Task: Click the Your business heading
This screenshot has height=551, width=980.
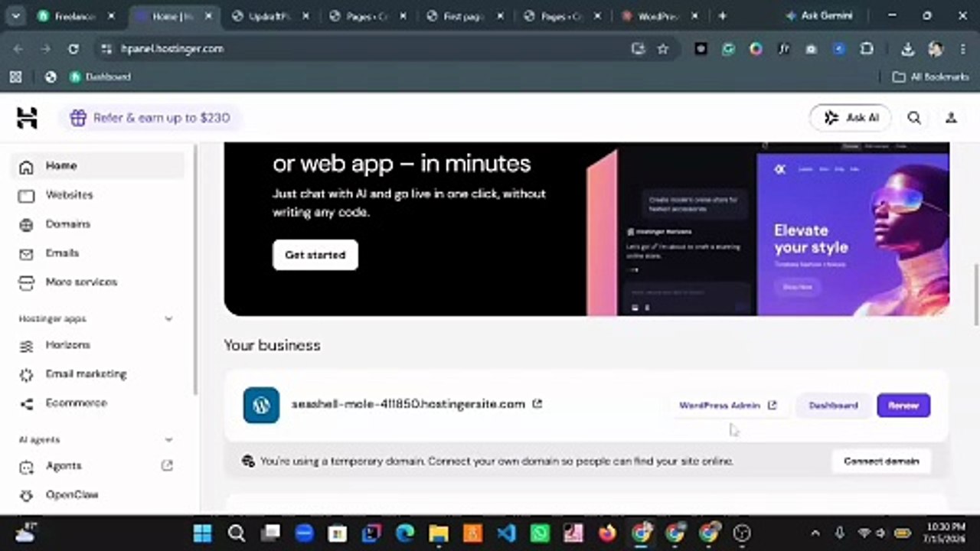Action: (x=272, y=345)
